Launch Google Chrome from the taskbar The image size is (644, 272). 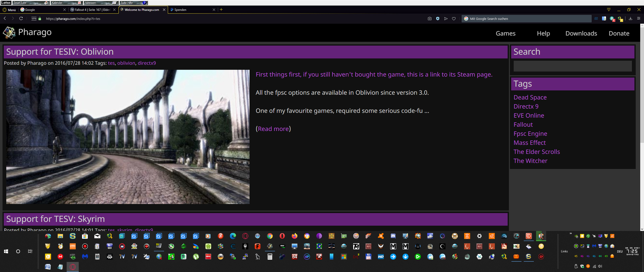(x=270, y=236)
